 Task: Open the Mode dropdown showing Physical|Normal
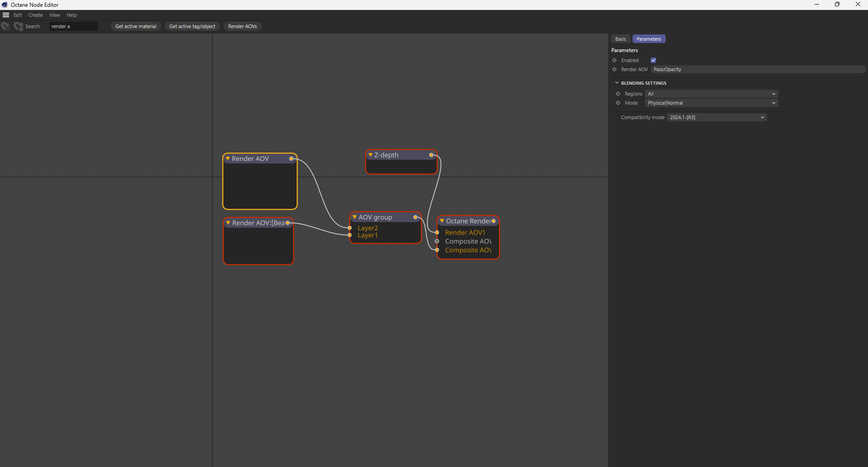click(x=711, y=103)
